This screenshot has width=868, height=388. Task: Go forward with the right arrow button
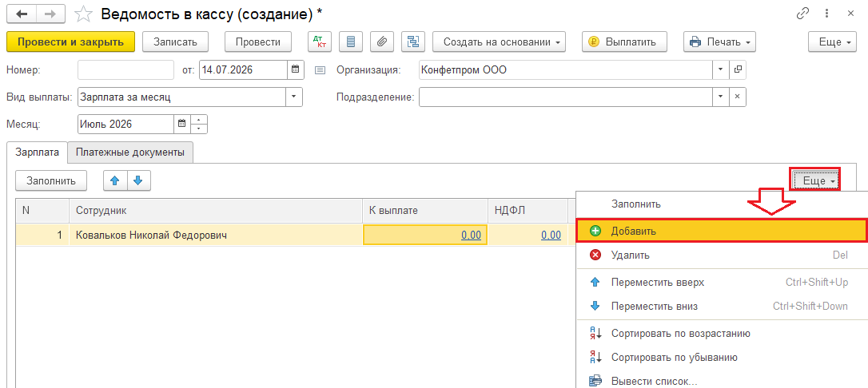51,14
